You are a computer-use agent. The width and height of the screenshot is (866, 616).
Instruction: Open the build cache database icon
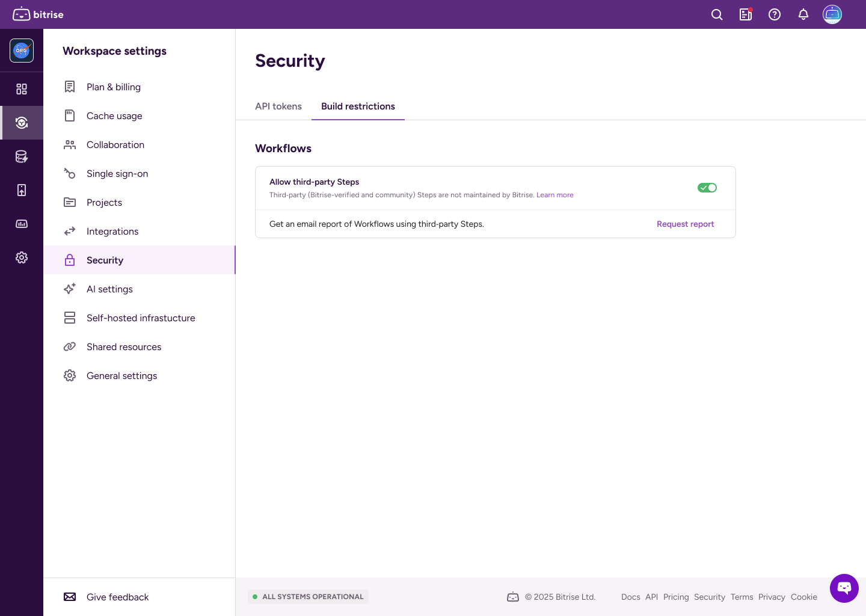click(x=22, y=156)
